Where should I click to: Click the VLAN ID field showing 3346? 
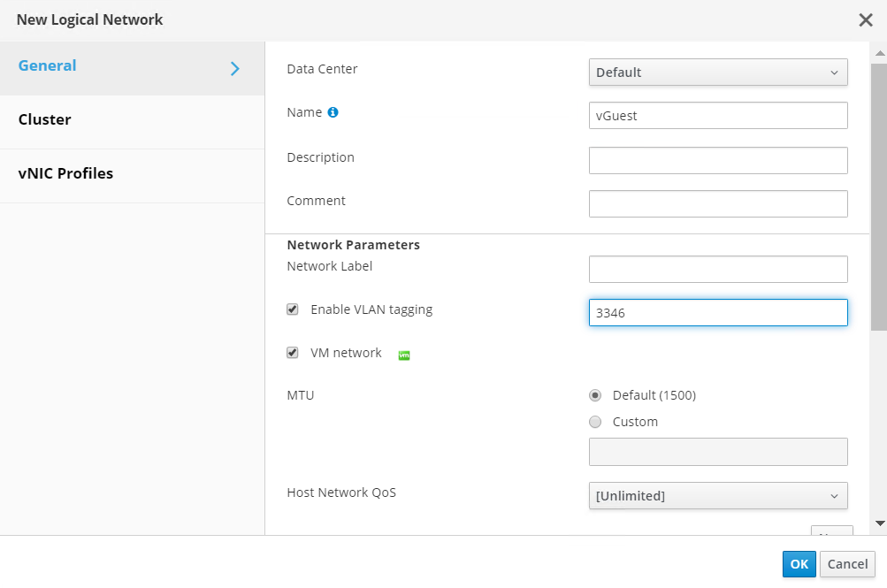(718, 312)
